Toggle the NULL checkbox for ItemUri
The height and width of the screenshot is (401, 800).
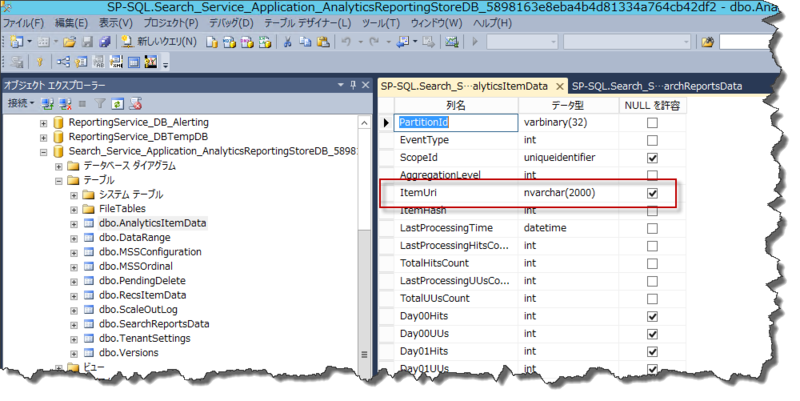click(x=652, y=193)
